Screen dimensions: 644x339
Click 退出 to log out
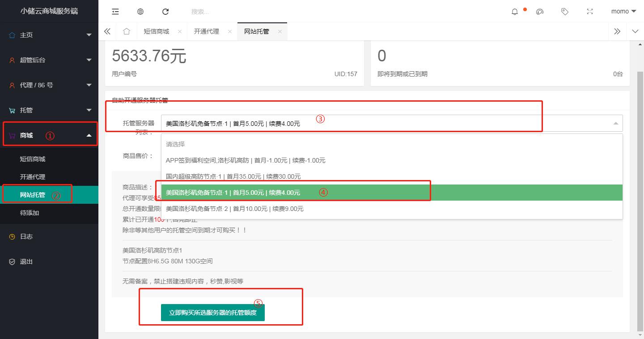tap(49, 262)
